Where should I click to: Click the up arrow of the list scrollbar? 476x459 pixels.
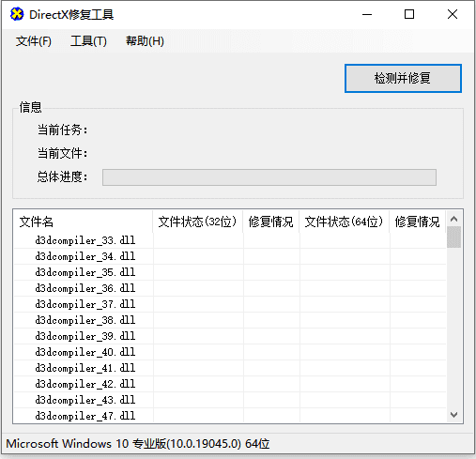tap(453, 219)
